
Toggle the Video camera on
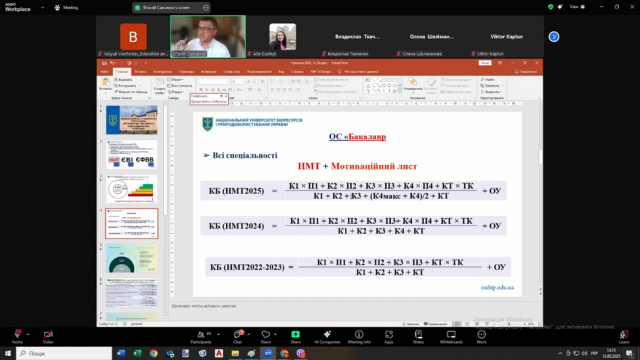tap(48, 335)
